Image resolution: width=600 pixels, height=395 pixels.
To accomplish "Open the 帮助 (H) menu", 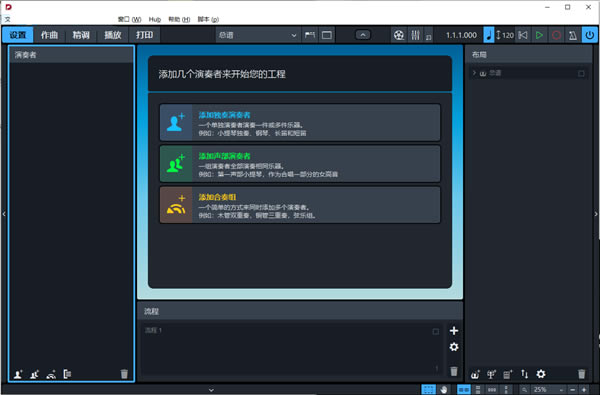I will point(179,19).
